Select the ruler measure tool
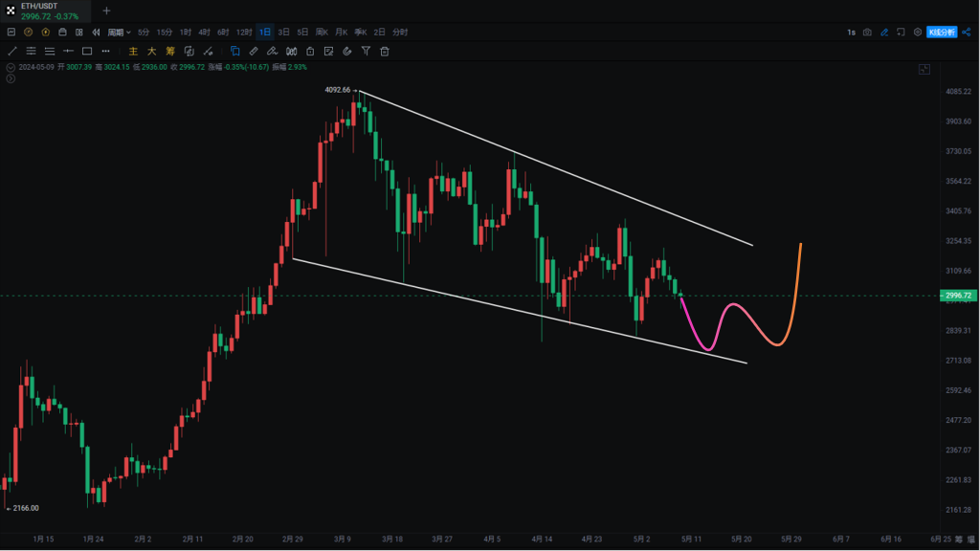 pos(254,52)
